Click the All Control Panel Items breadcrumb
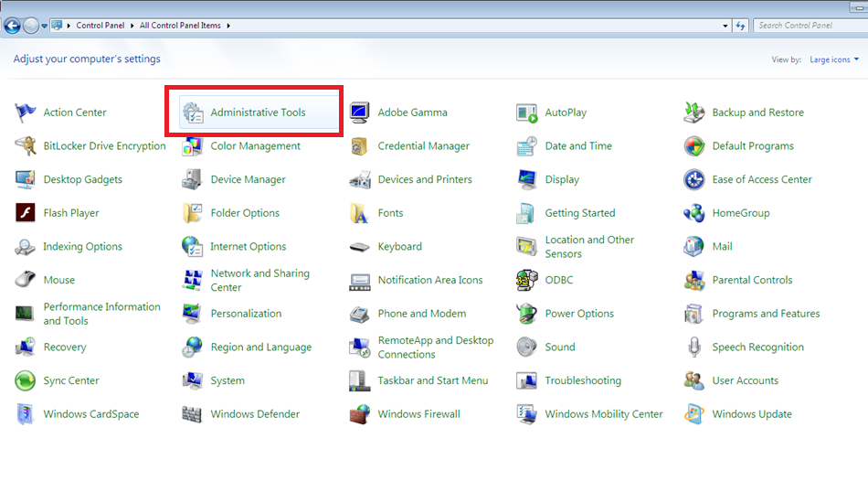868x481 pixels. (180, 26)
